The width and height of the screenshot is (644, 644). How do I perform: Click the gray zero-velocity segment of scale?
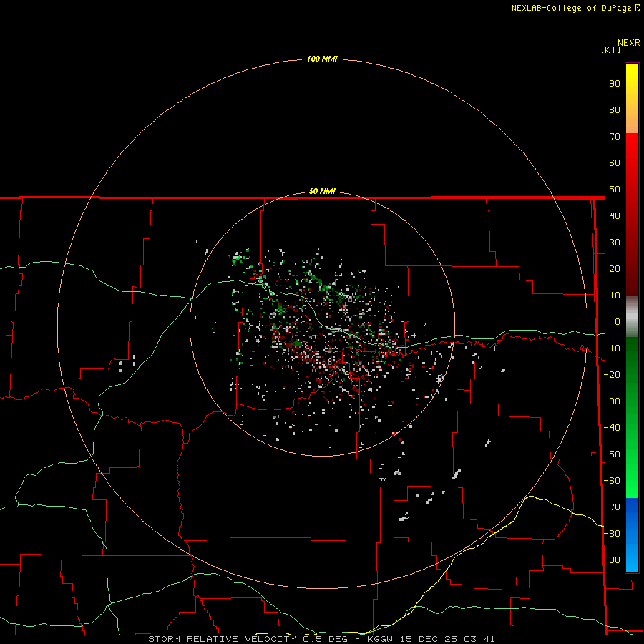tap(632, 317)
